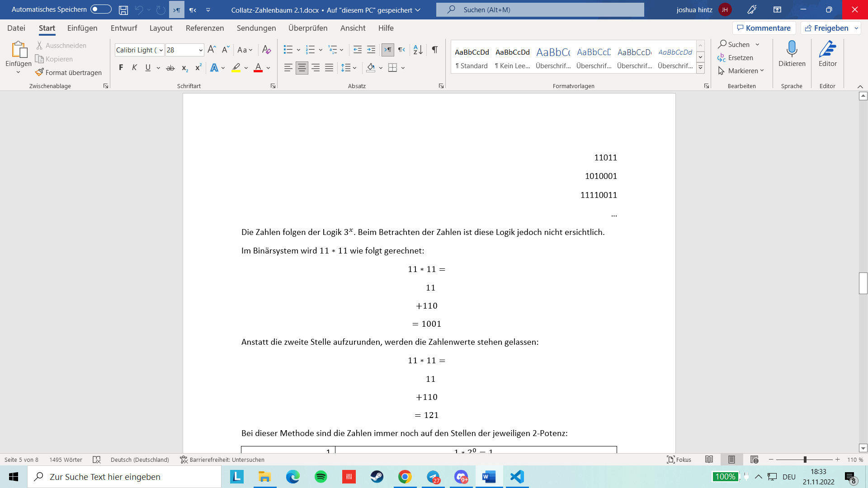868x488 pixels.
Task: Click the save diskette icon
Action: (x=123, y=9)
